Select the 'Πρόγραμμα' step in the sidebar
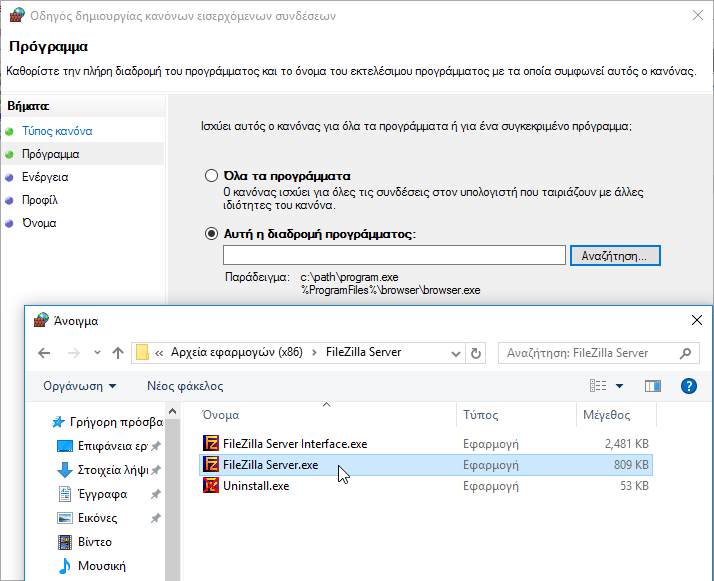 click(51, 154)
